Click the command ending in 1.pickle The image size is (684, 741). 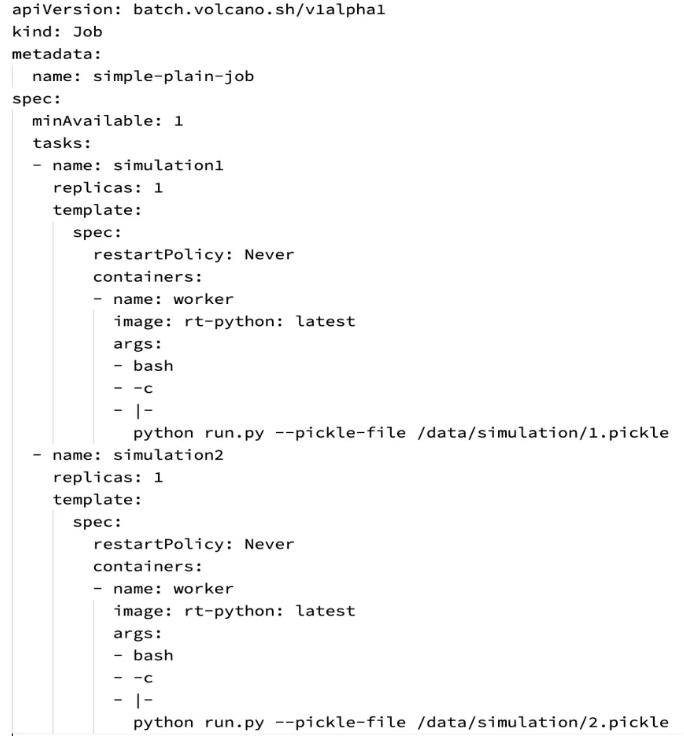[401, 433]
